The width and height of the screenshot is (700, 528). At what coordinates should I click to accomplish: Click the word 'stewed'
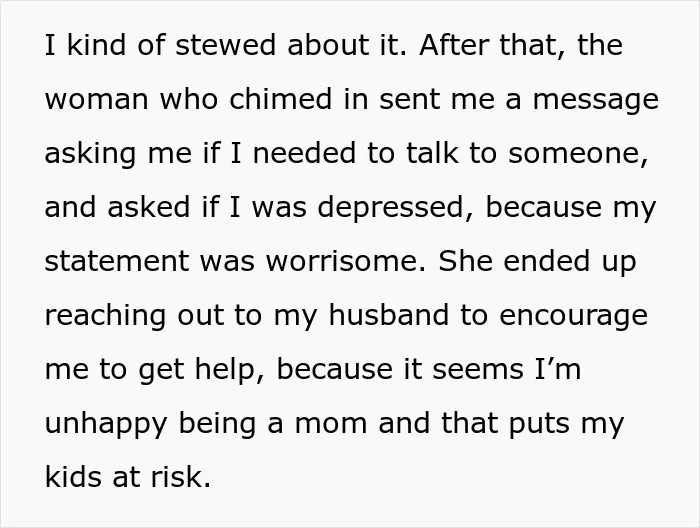(x=225, y=45)
